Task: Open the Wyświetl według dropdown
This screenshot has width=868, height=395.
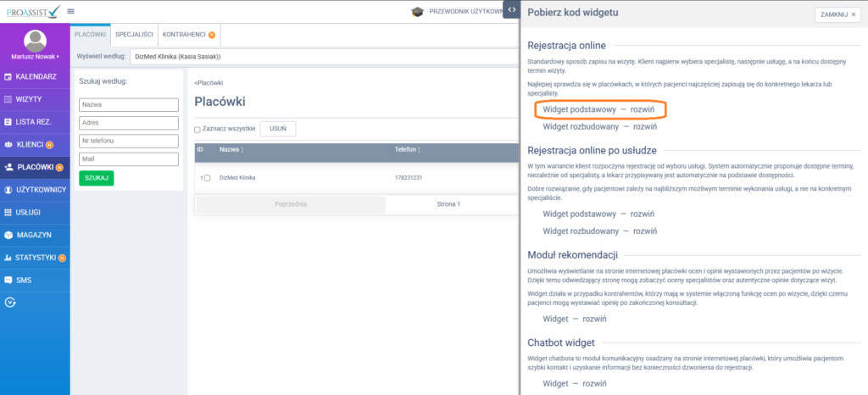Action: click(322, 56)
